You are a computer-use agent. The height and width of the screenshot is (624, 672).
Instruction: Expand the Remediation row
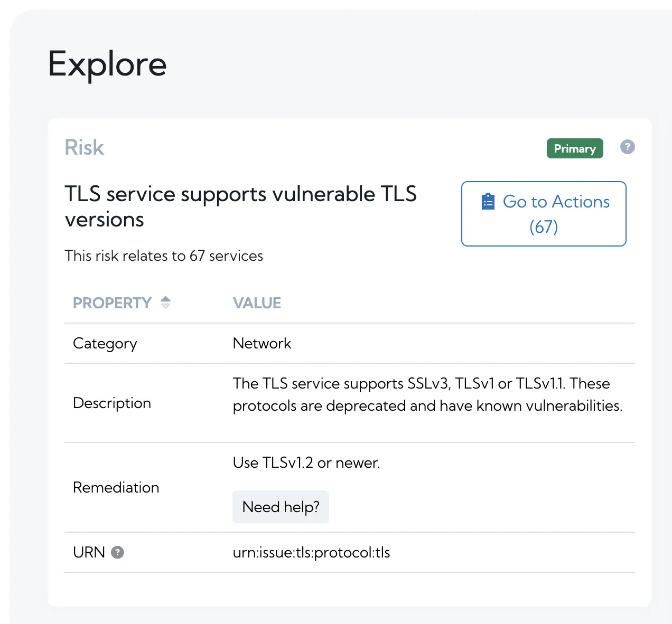click(116, 488)
